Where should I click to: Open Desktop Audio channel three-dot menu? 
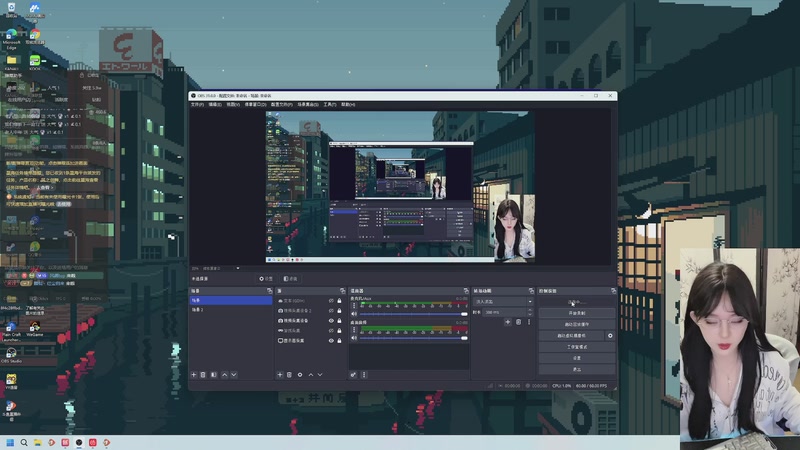(354, 330)
